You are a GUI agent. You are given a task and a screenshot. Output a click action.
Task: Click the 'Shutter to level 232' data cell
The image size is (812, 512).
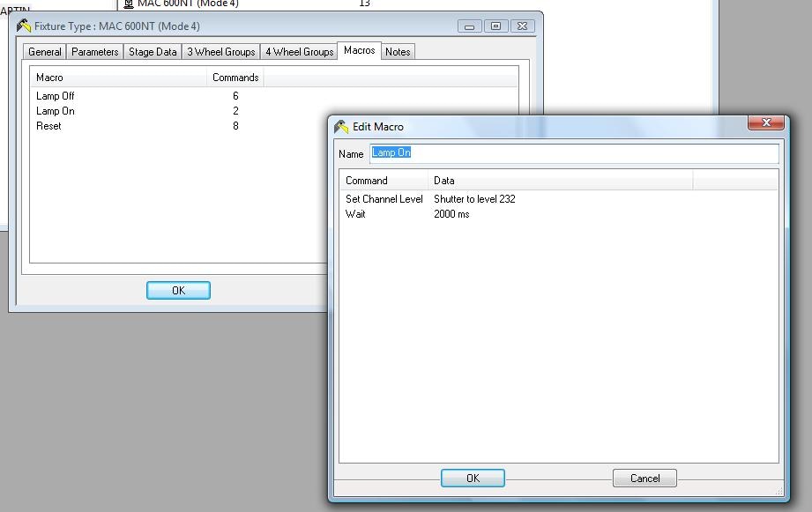(x=474, y=199)
